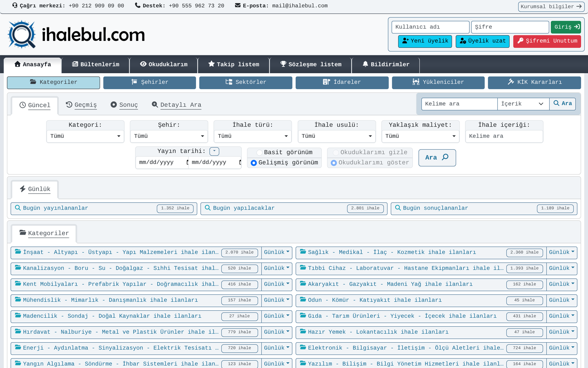
Task: Click Yeni üyelik button
Action: coord(425,41)
